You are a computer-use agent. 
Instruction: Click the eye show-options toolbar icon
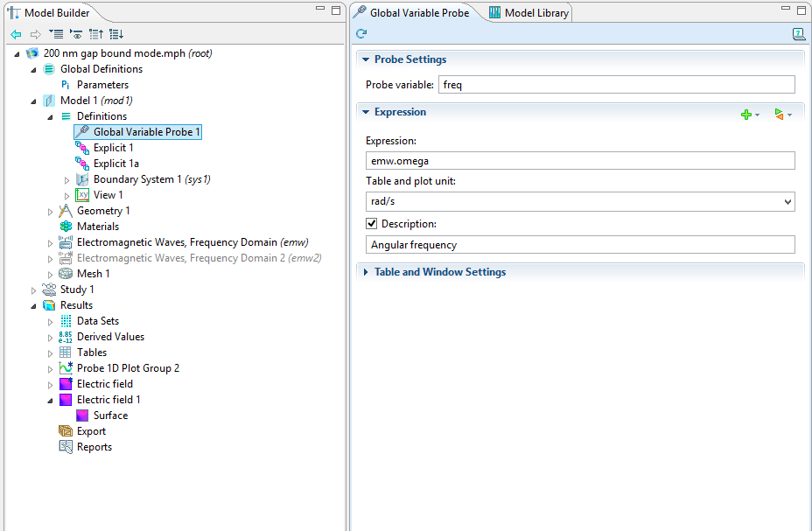(76, 34)
